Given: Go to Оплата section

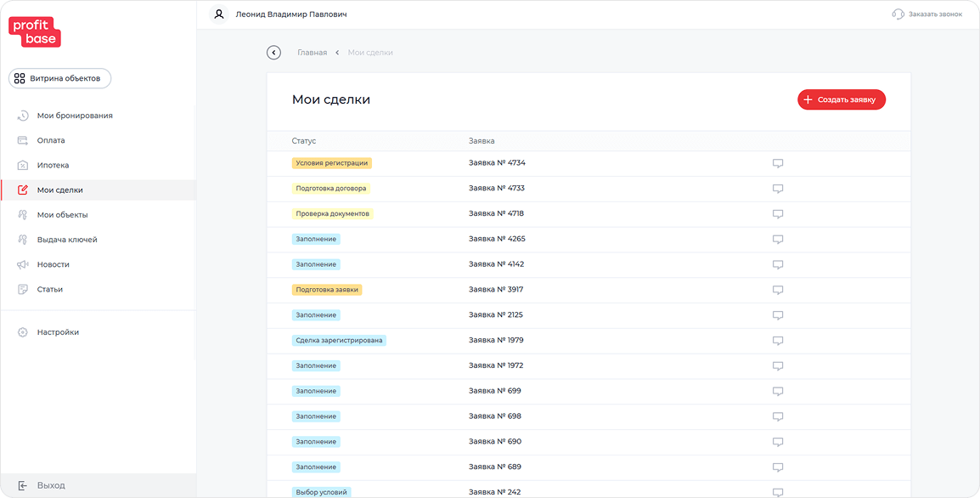Looking at the screenshot, I should [99, 140].
